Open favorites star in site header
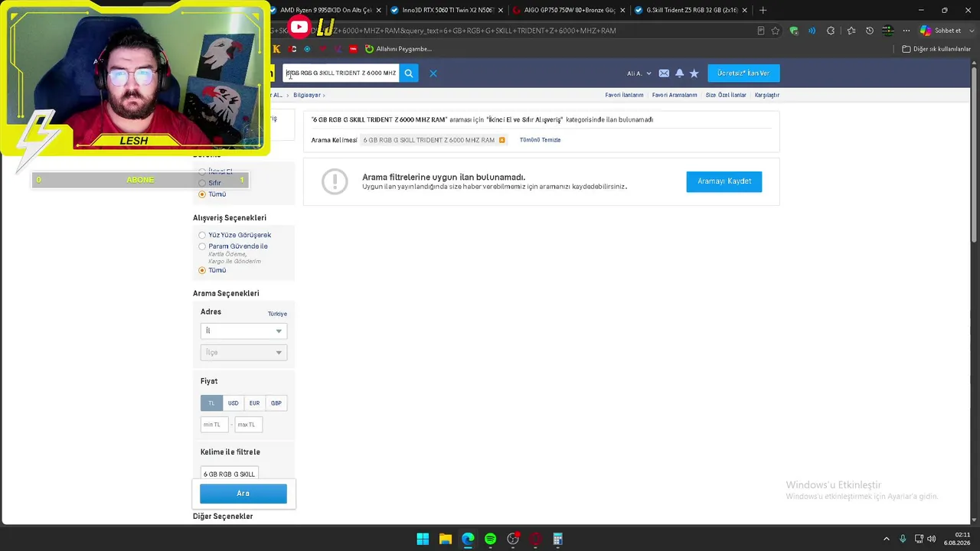The image size is (980, 551). pos(694,73)
